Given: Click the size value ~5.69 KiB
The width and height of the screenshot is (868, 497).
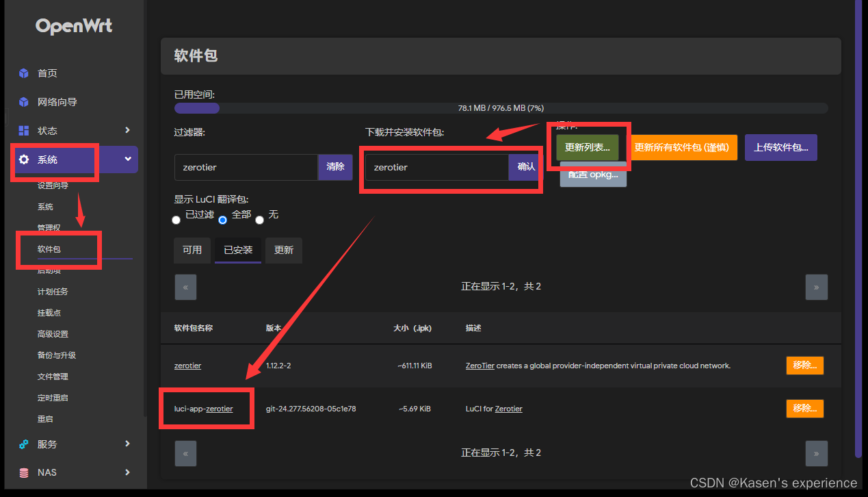Looking at the screenshot, I should pyautogui.click(x=415, y=409).
